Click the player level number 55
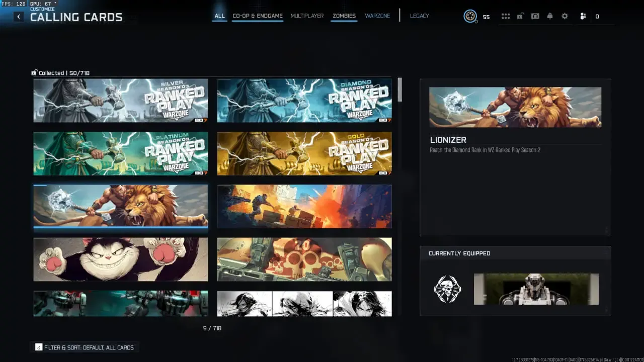 486,17
